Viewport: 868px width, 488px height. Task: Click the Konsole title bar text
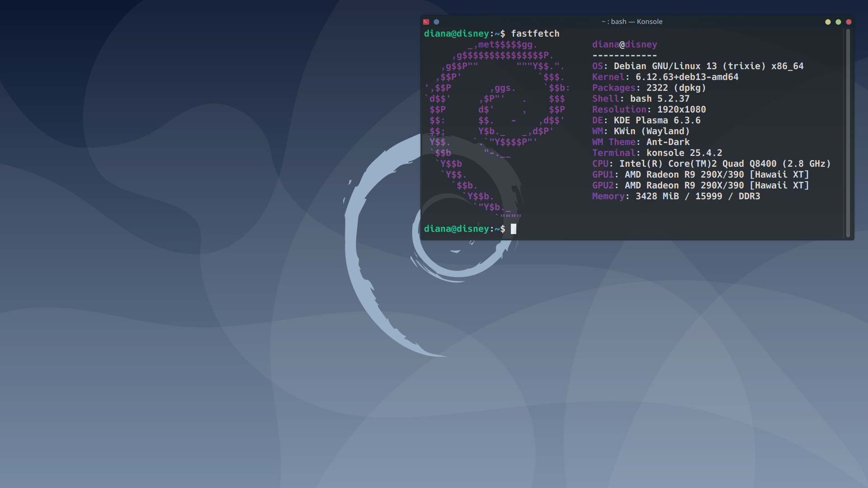click(632, 22)
